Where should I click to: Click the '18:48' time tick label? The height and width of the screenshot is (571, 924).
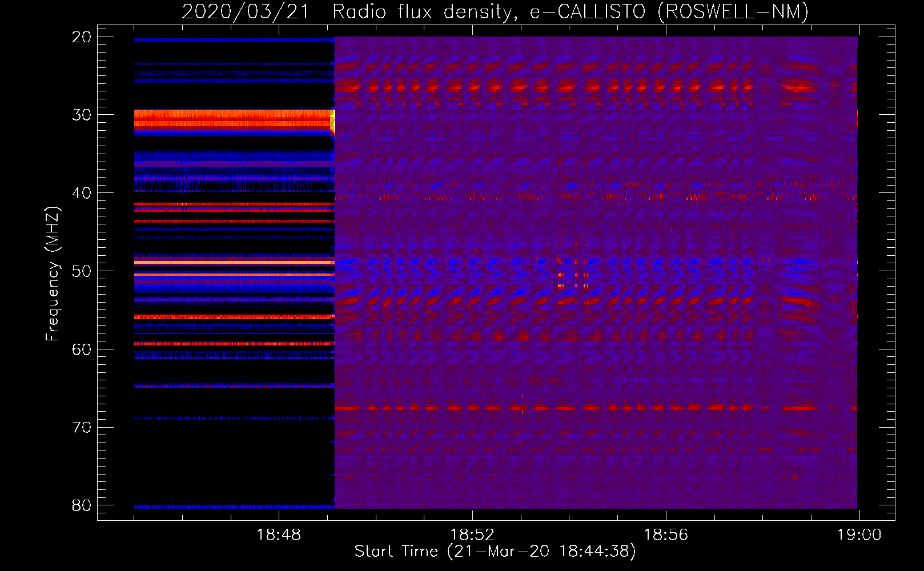[279, 535]
